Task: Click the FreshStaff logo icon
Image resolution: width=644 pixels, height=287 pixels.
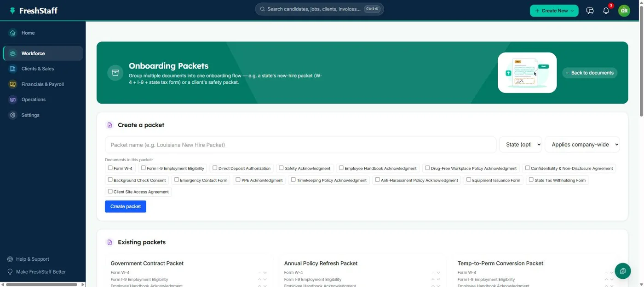Action: [x=12, y=11]
